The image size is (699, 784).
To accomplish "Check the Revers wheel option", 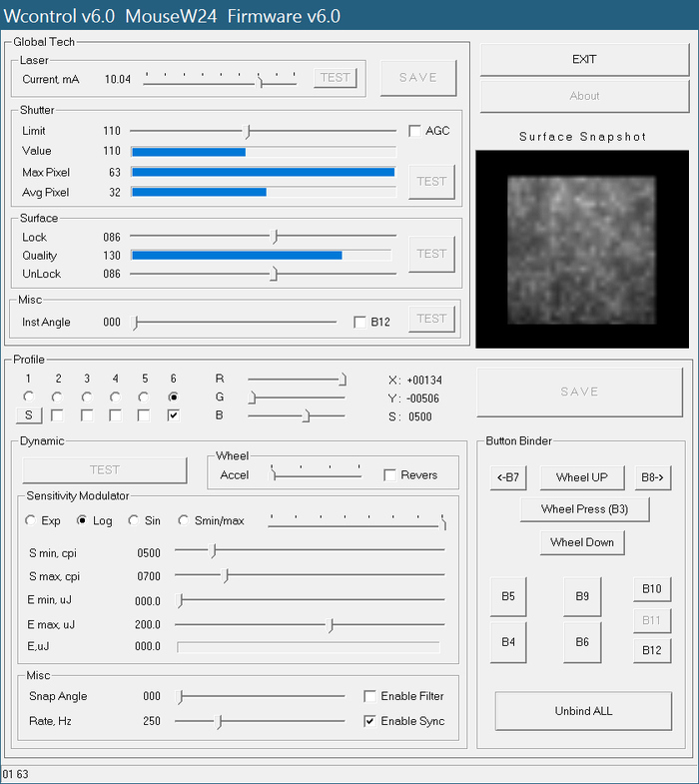I will [x=390, y=475].
